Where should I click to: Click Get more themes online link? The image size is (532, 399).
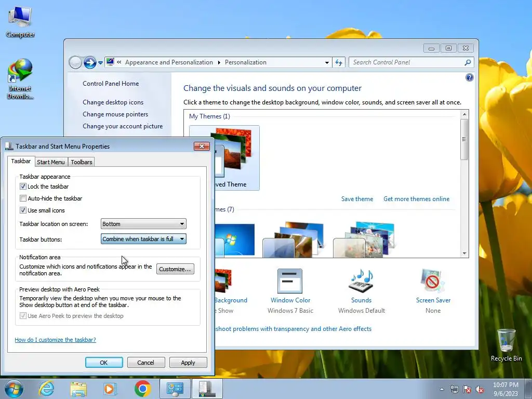(x=416, y=199)
